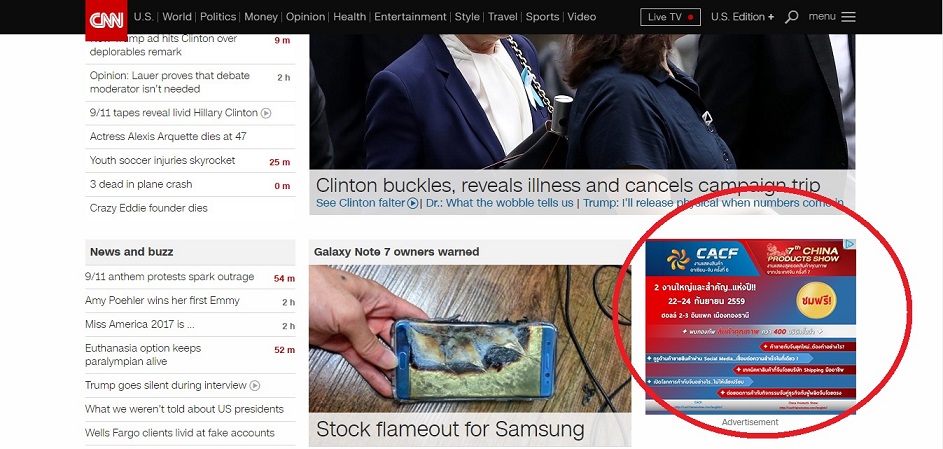This screenshot has height=449, width=943.
Task: Open the Politics menu section
Action: click(x=218, y=17)
